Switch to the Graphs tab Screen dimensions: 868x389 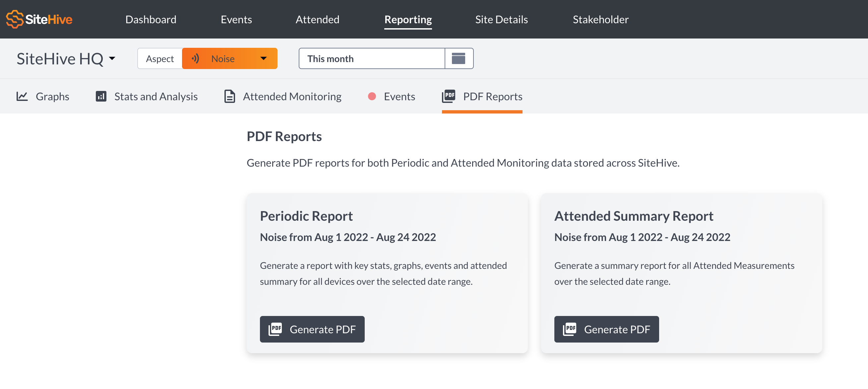(x=43, y=97)
